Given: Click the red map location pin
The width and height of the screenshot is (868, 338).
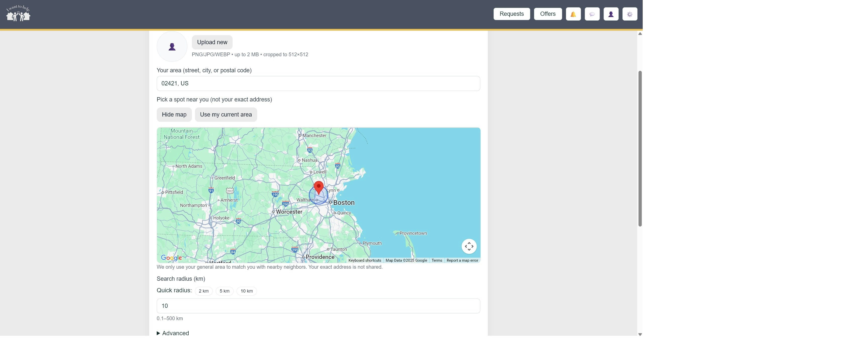Looking at the screenshot, I should pos(318,188).
